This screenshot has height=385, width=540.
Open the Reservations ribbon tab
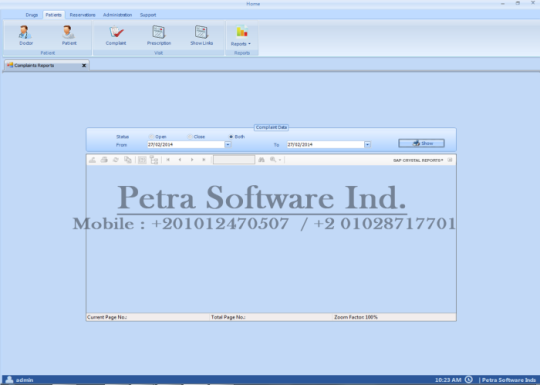[82, 15]
